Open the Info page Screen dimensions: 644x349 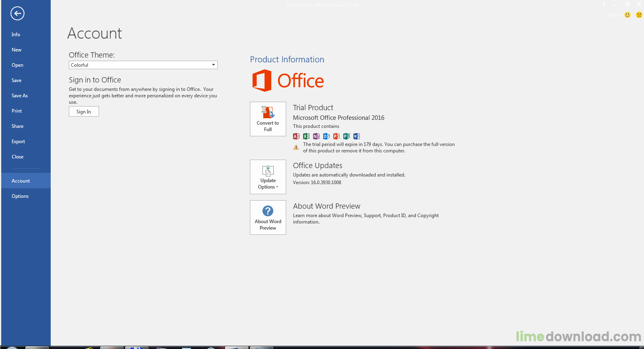[26, 35]
